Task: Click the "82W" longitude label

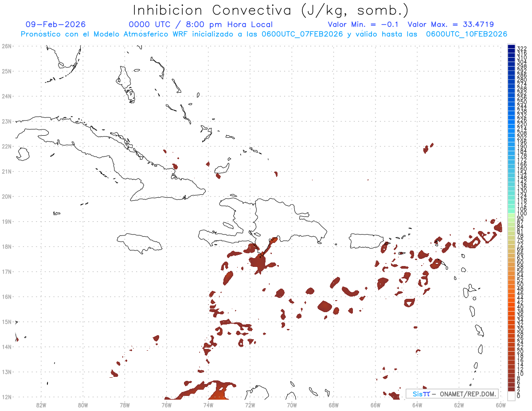Action: click(41, 404)
